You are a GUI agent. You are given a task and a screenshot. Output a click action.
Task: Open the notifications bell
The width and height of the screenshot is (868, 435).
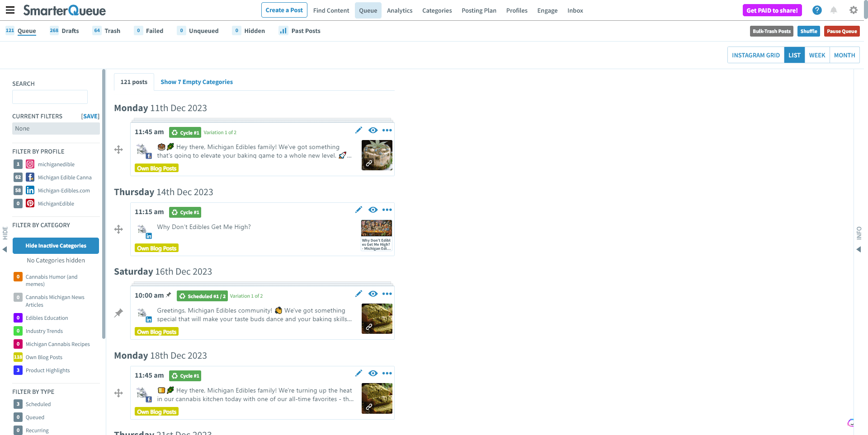[x=834, y=10]
